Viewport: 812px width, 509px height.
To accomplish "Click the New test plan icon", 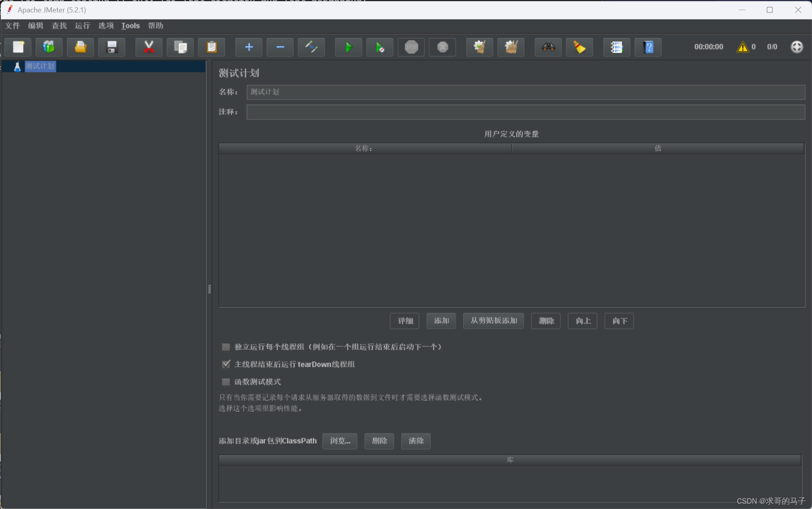I will 18,47.
